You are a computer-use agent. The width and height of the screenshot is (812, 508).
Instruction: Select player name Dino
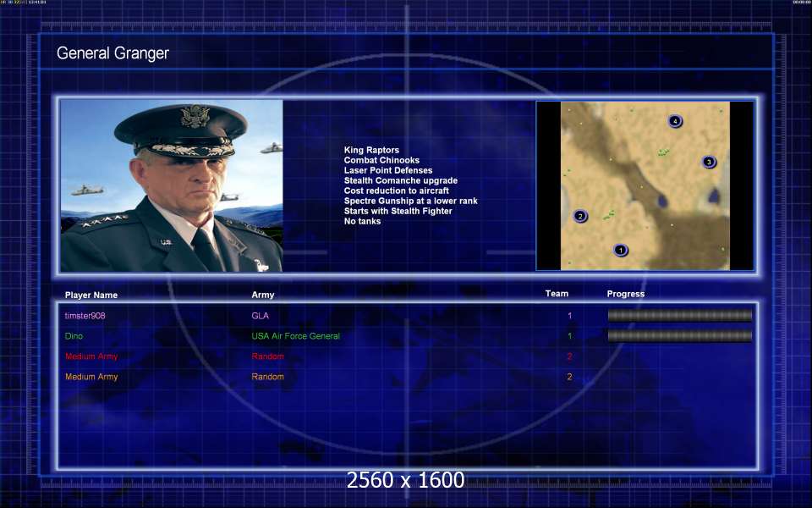pyautogui.click(x=74, y=336)
